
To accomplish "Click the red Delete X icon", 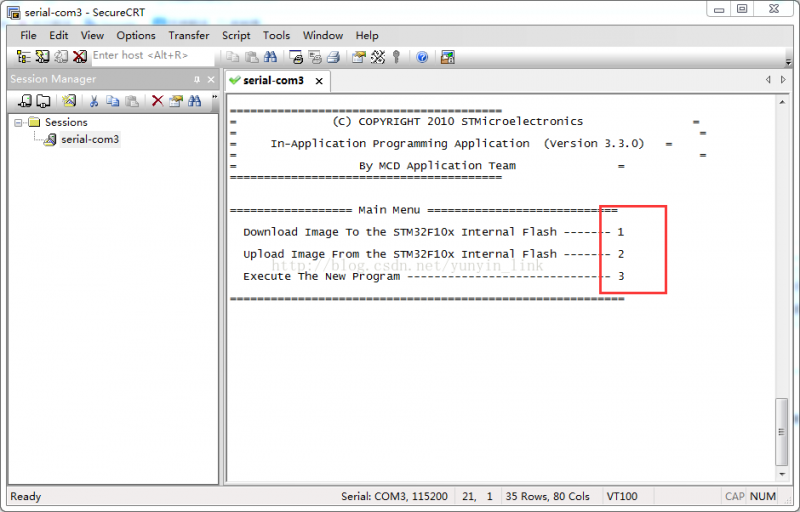I will point(157,101).
